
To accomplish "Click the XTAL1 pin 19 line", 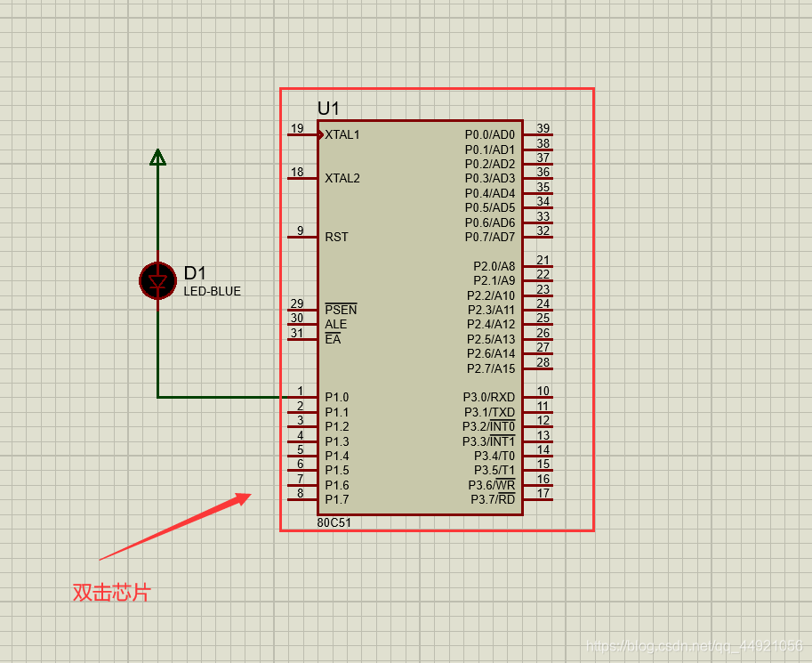I will click(x=302, y=134).
